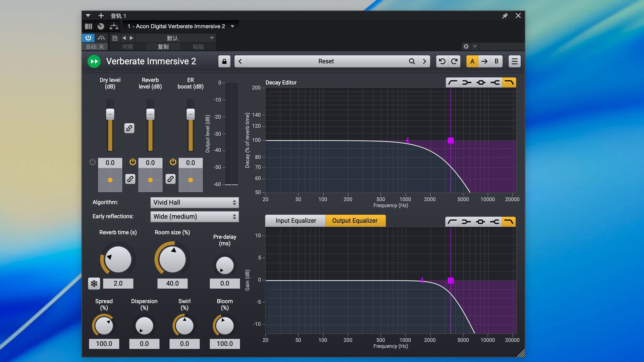The width and height of the screenshot is (644, 362).
Task: Click the 复制 copy button
Action: pos(163,47)
